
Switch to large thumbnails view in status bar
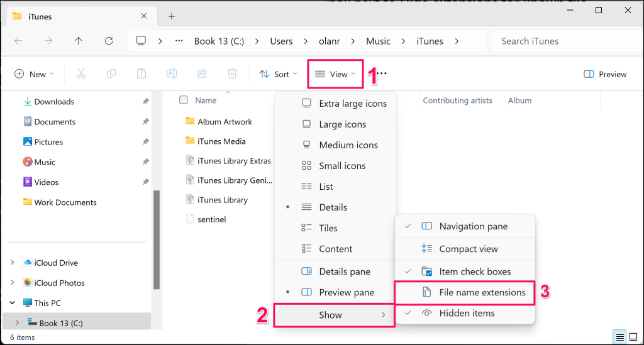tap(634, 337)
